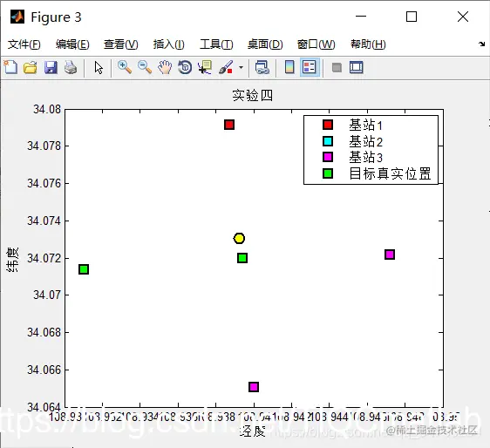Open the 帮助(H) menu
Image resolution: width=490 pixels, height=448 pixels.
point(368,44)
